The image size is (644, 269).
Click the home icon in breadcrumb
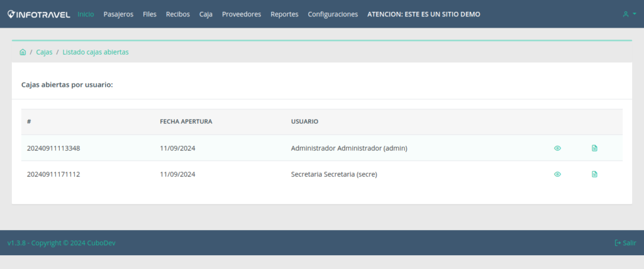pyautogui.click(x=23, y=52)
